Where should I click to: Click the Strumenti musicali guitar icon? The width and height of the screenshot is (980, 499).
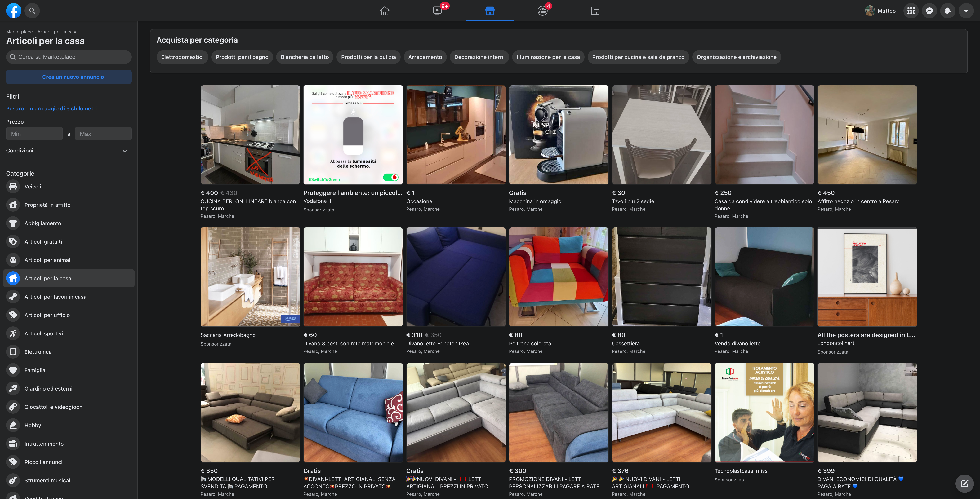13,480
